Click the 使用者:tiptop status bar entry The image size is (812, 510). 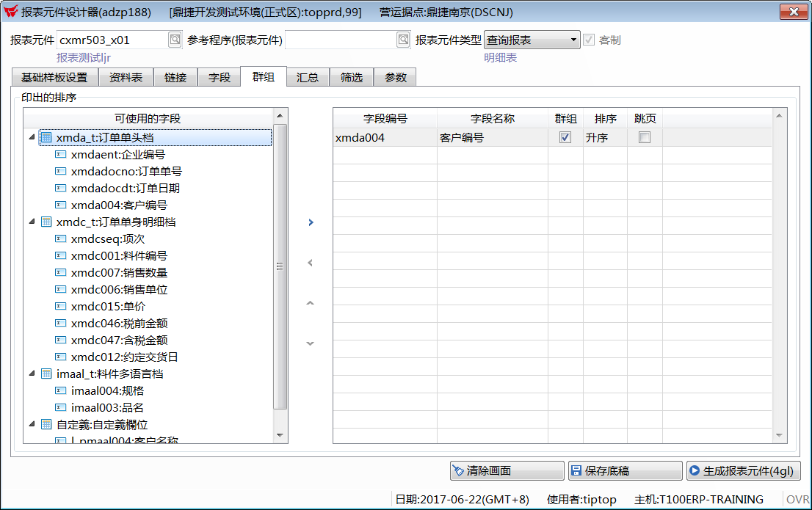point(581,499)
